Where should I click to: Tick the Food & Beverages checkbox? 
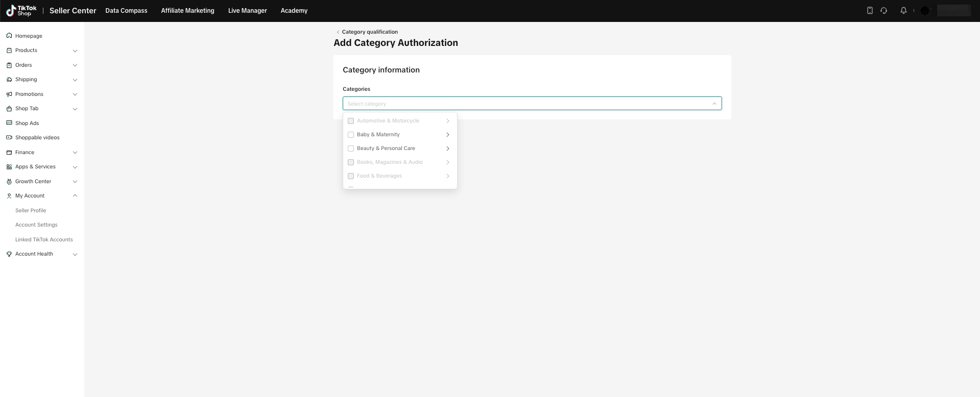351,176
